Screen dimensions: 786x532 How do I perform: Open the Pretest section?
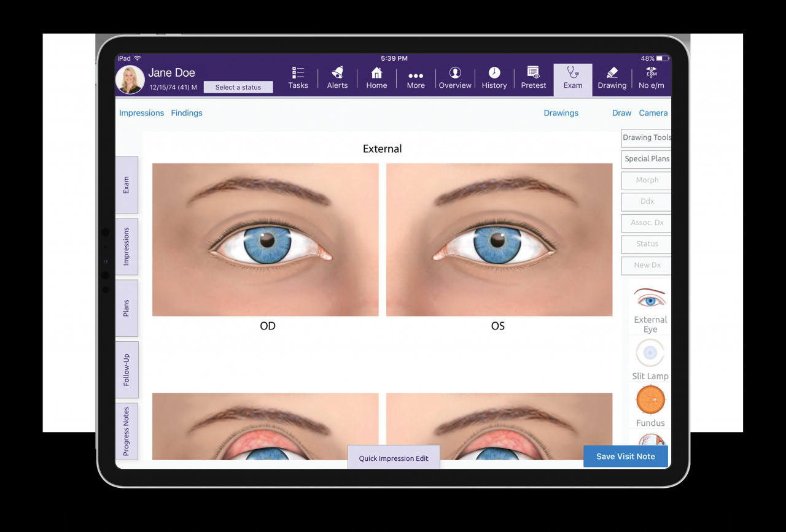coord(533,79)
